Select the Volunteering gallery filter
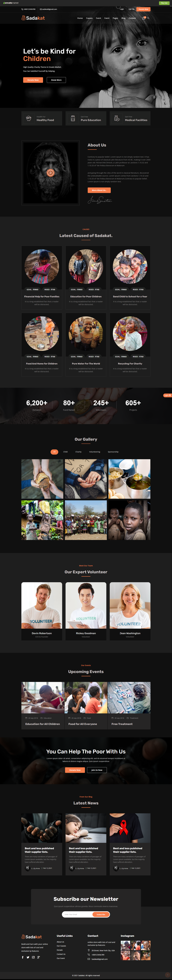Image resolution: width=172 pixels, height=980 pixels. (x=95, y=452)
